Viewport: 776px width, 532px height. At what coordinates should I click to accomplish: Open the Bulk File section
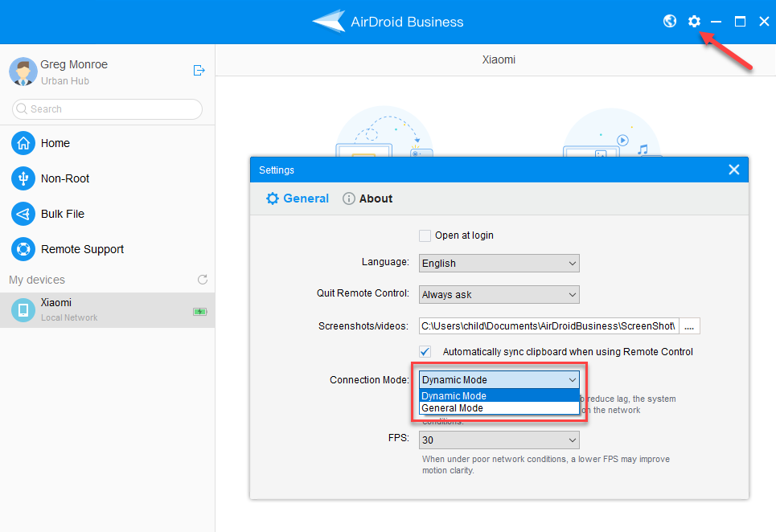click(108, 214)
